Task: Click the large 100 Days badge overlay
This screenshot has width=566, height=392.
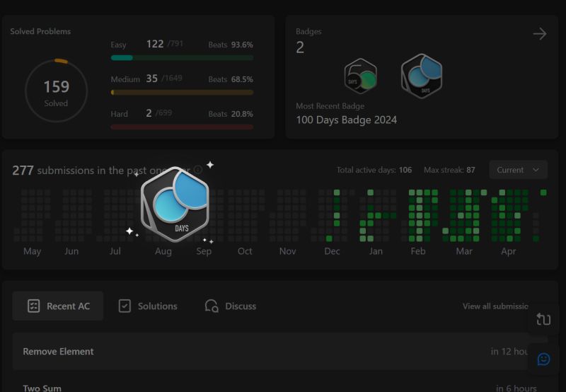Action: 175,204
